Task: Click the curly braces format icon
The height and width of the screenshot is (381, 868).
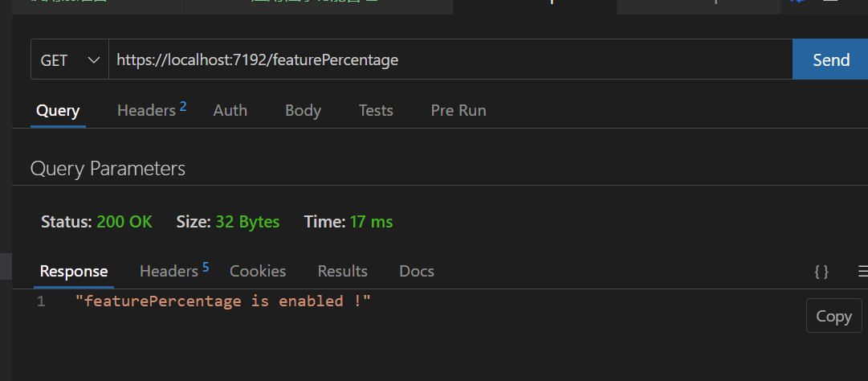Action: (x=821, y=271)
